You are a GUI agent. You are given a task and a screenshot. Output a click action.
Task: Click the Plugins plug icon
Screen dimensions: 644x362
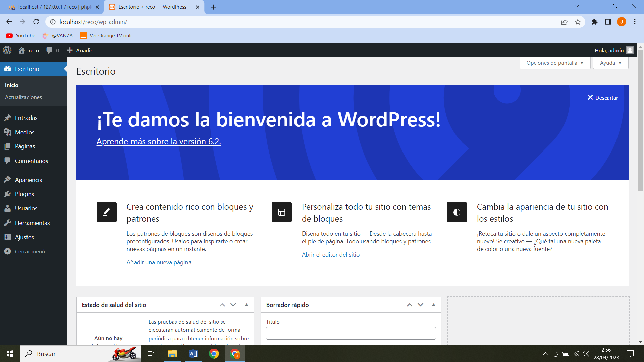[x=8, y=194]
